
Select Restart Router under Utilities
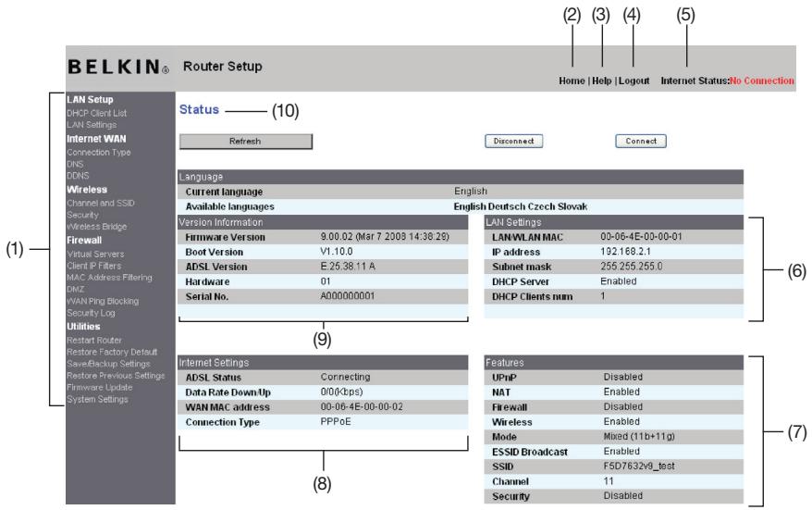tap(94, 341)
